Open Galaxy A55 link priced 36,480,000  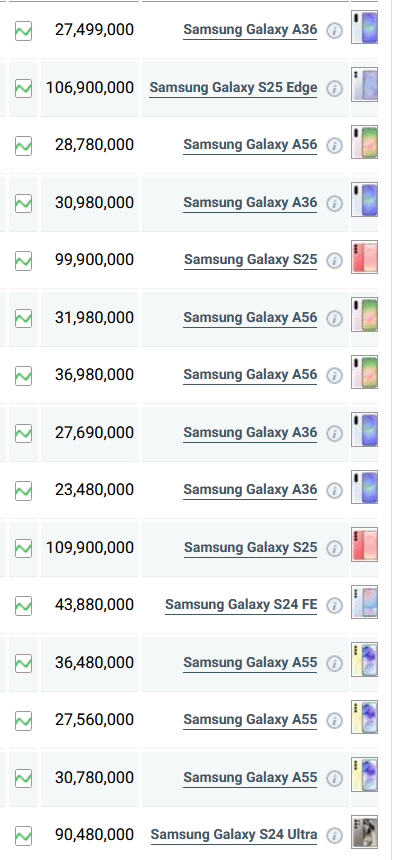(x=250, y=663)
